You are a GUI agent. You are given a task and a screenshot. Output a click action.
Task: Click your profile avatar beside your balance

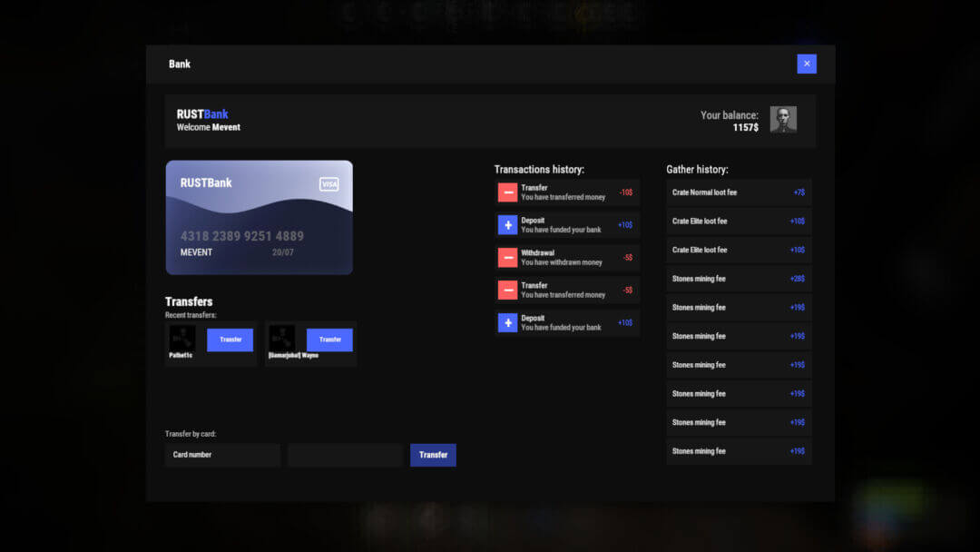coord(782,119)
